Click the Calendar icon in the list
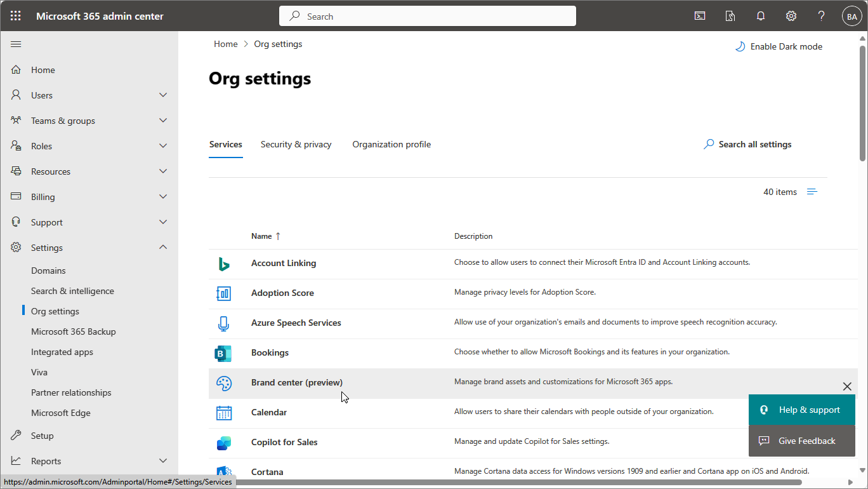Image resolution: width=868 pixels, height=489 pixels. 223,413
